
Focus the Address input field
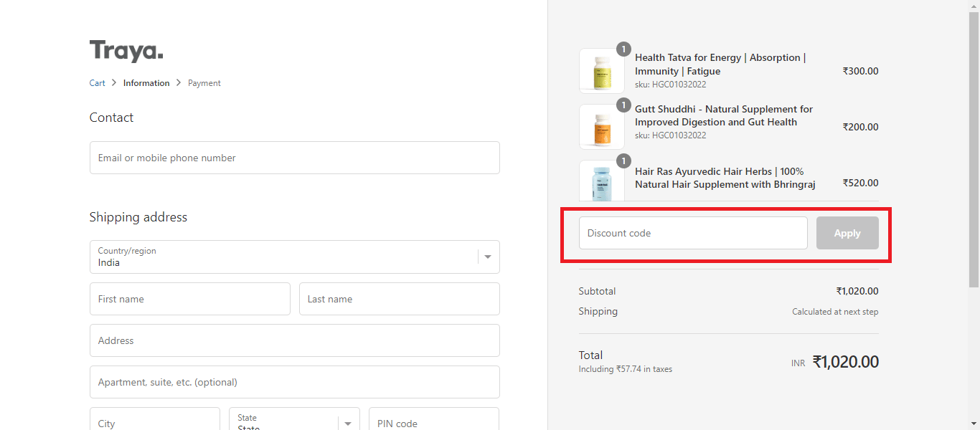coord(294,340)
